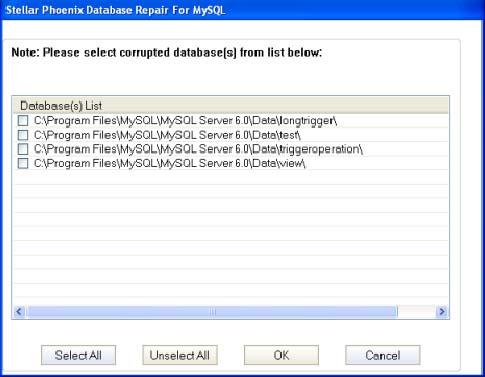Viewport: 485px width, 377px height.
Task: Select the Data\view\ path text
Action: 170,163
